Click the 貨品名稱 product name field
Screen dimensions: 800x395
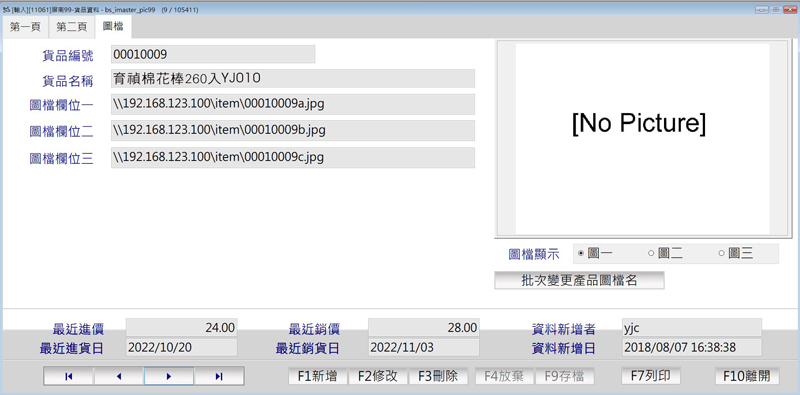click(293, 79)
